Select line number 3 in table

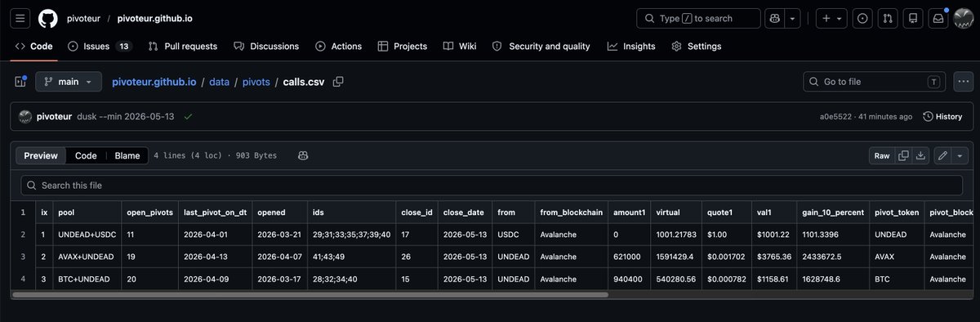[x=23, y=257]
